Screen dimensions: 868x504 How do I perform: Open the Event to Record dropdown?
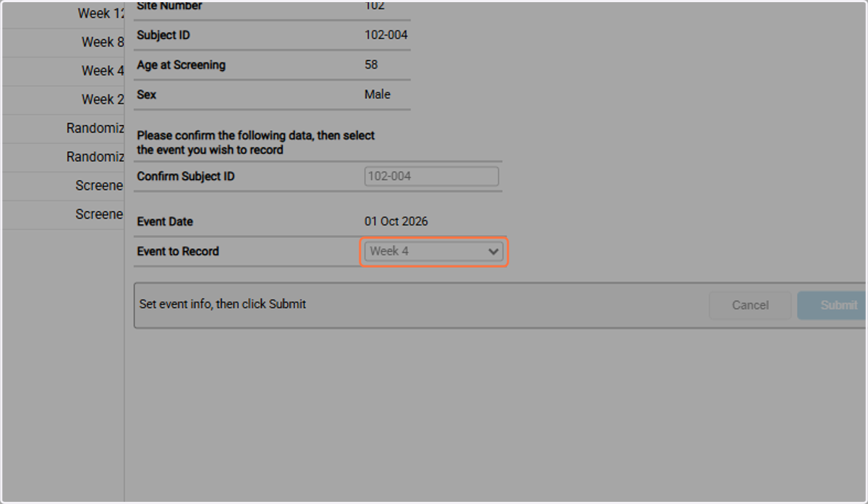(433, 252)
